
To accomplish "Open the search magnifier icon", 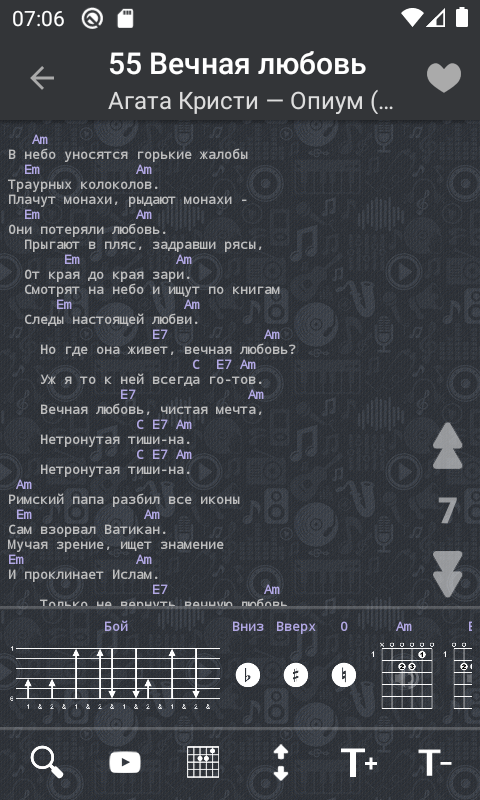I will coord(47,762).
